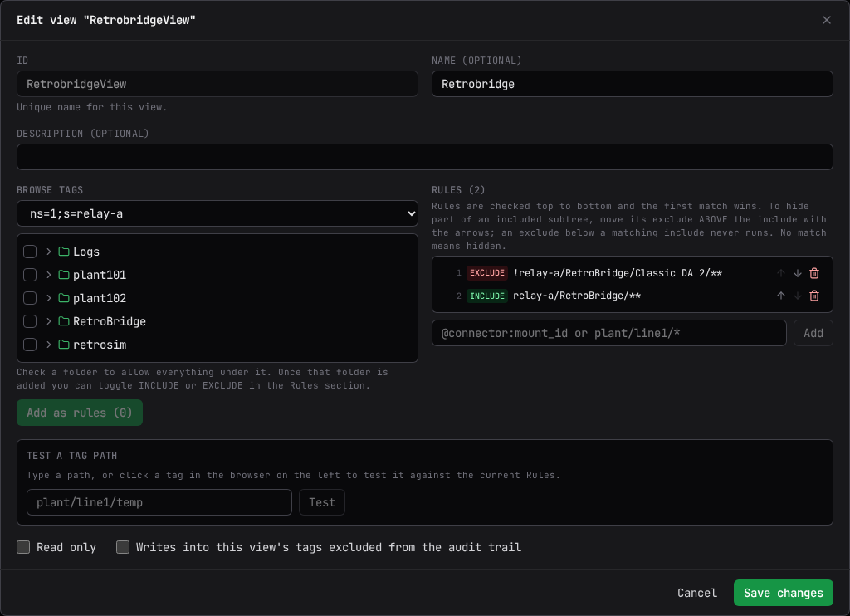850x616 pixels.
Task: Click rule text !relay-a/RetroBridge/Classic DA 2/**
Action: [618, 273]
